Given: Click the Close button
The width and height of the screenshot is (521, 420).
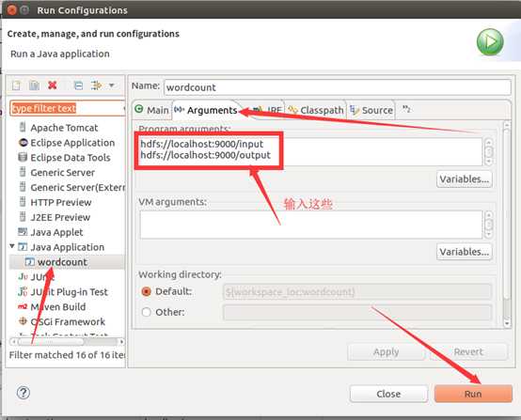Looking at the screenshot, I should tap(388, 394).
